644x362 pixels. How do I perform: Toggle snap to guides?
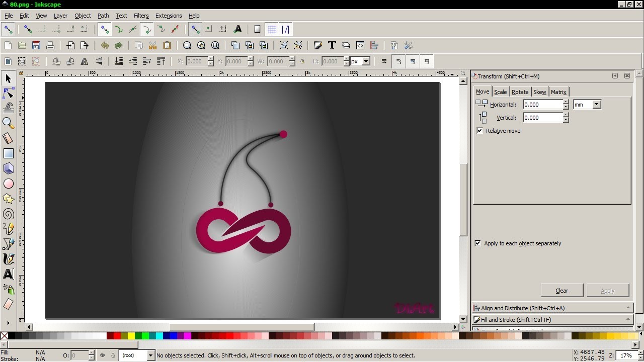[x=286, y=29]
